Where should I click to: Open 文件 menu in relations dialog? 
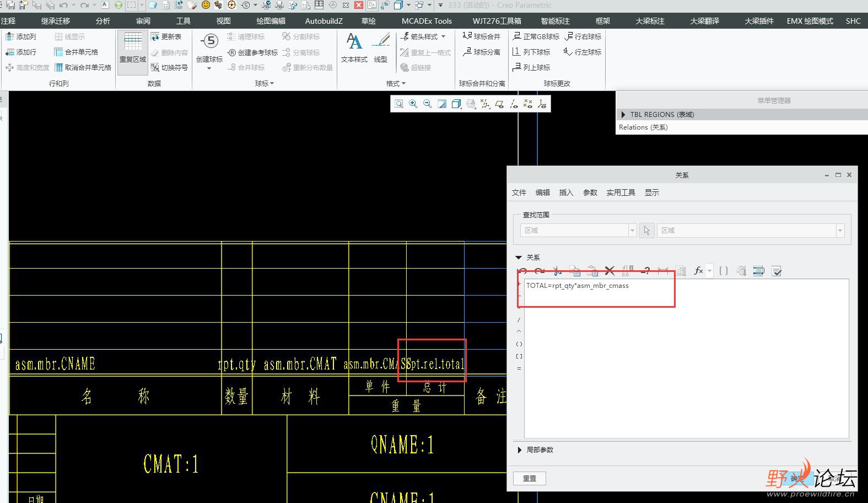click(x=519, y=192)
